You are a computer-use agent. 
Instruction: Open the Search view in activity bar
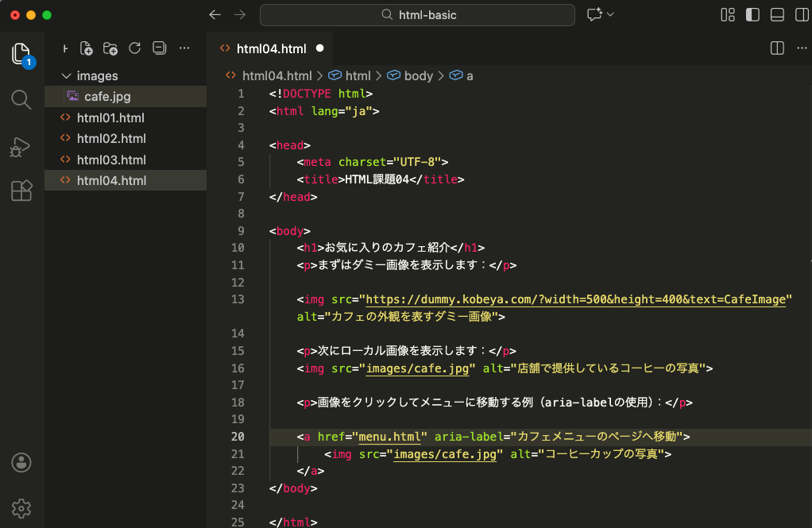(x=21, y=99)
